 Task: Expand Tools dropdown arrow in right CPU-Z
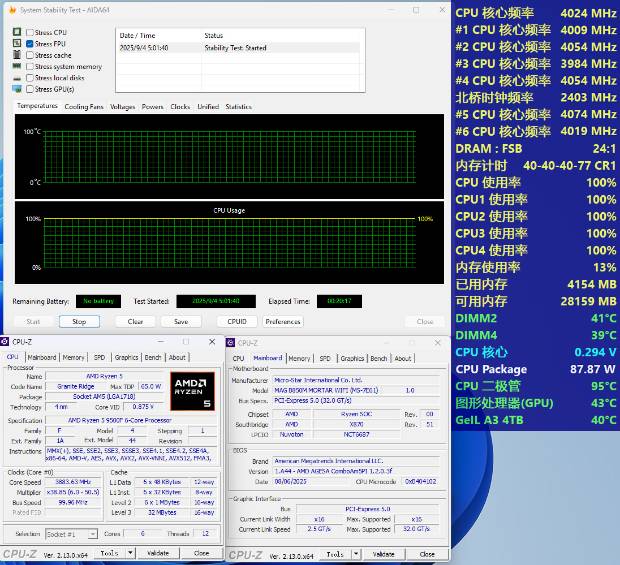click(356, 554)
